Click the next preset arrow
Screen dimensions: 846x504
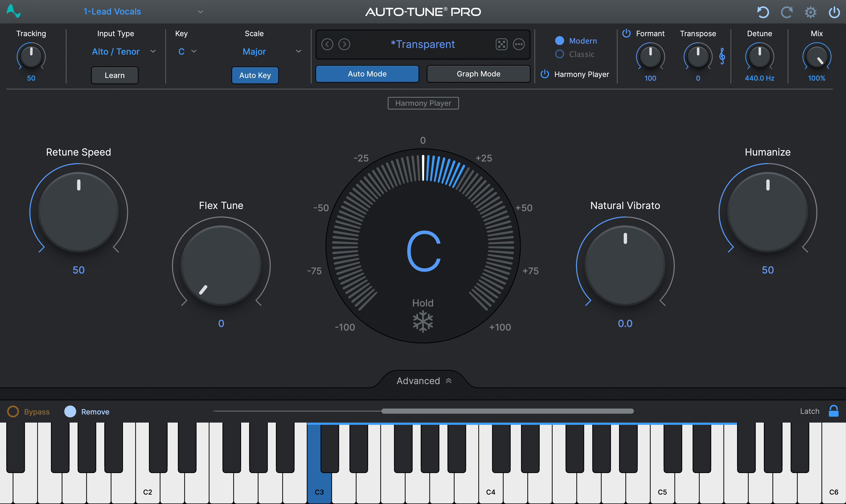coord(344,44)
